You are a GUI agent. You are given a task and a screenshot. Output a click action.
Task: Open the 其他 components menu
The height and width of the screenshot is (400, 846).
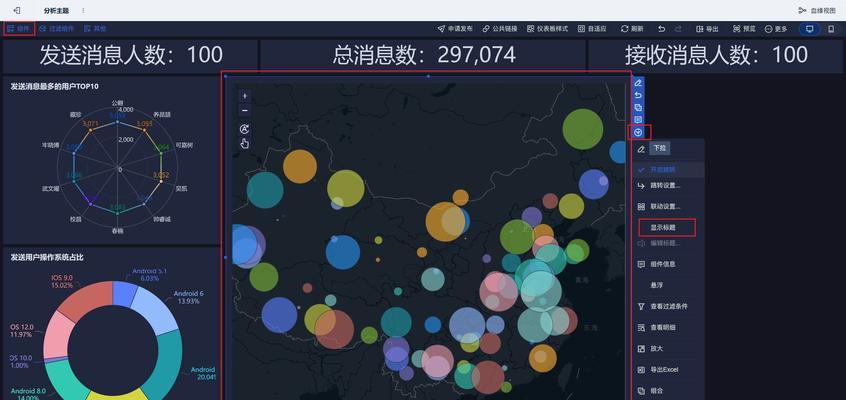[95, 29]
